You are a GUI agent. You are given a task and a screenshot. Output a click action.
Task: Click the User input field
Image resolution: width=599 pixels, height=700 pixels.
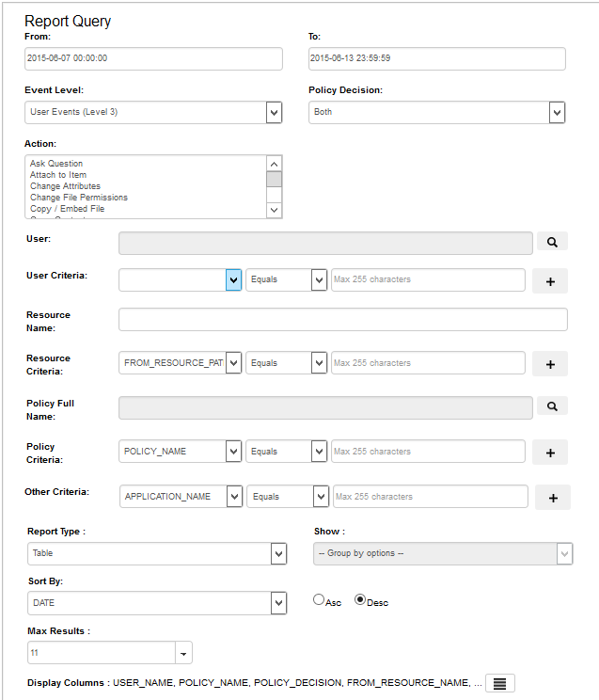pyautogui.click(x=326, y=244)
